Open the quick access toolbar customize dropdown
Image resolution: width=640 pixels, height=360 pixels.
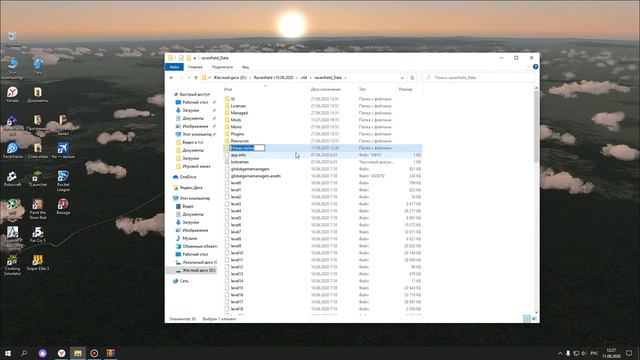pyautogui.click(x=195, y=58)
